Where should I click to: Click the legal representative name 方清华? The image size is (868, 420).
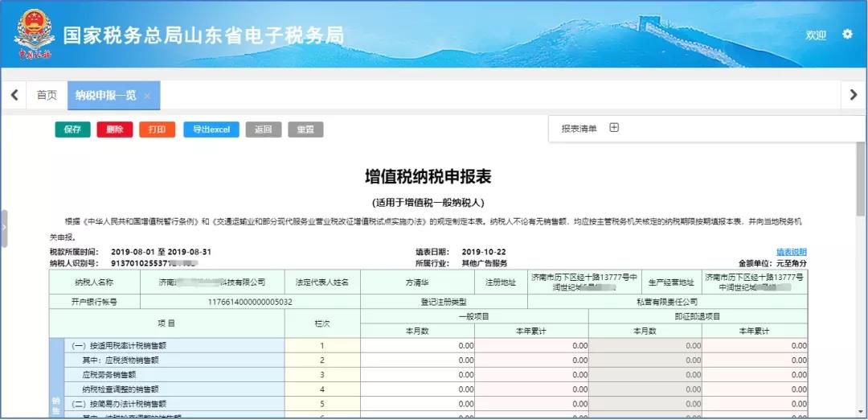click(417, 282)
